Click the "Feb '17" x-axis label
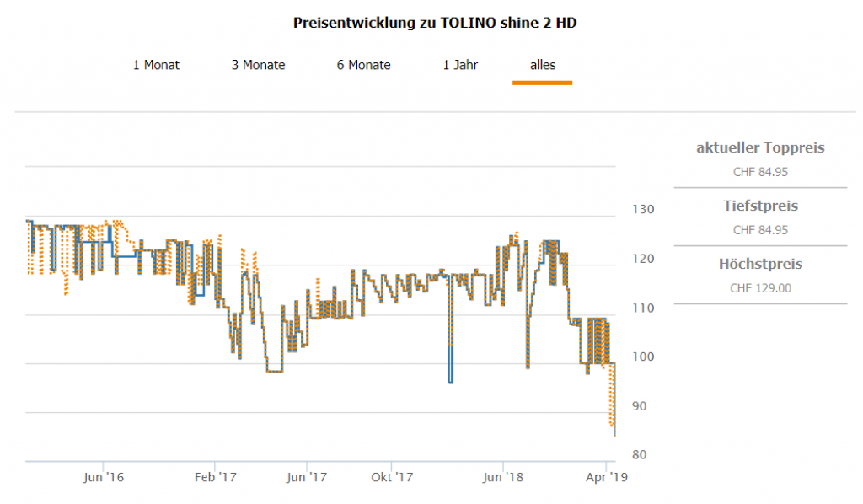 point(216,477)
